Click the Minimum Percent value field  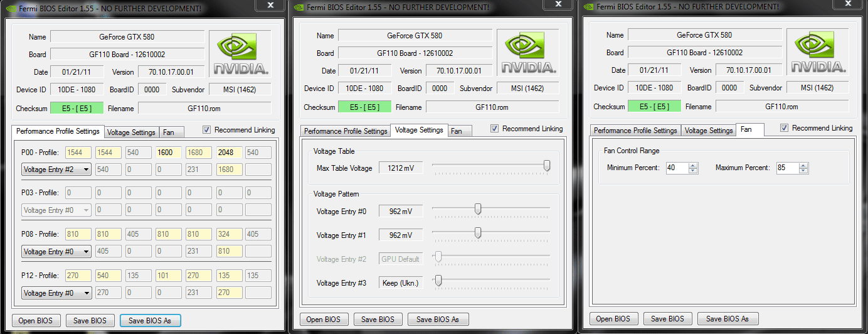pyautogui.click(x=676, y=168)
